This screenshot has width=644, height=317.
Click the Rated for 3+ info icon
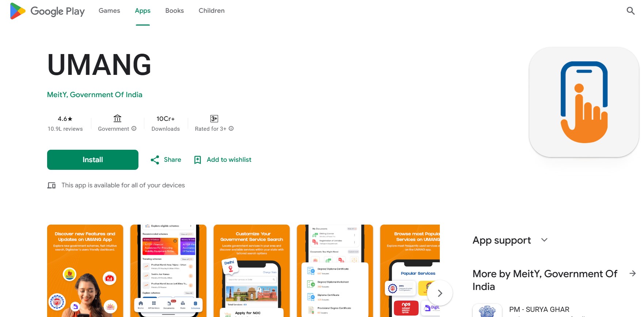point(231,129)
